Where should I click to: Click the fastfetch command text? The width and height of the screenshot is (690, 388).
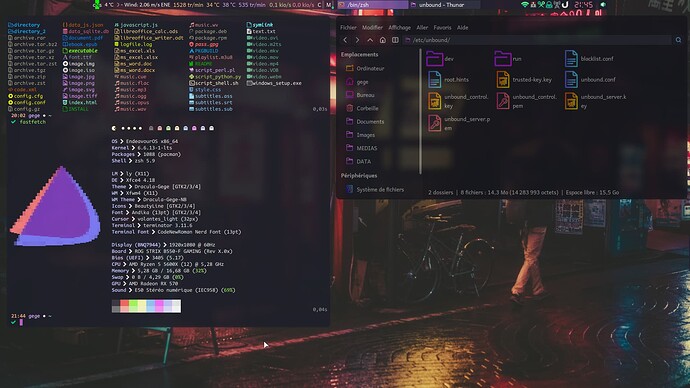[33, 122]
